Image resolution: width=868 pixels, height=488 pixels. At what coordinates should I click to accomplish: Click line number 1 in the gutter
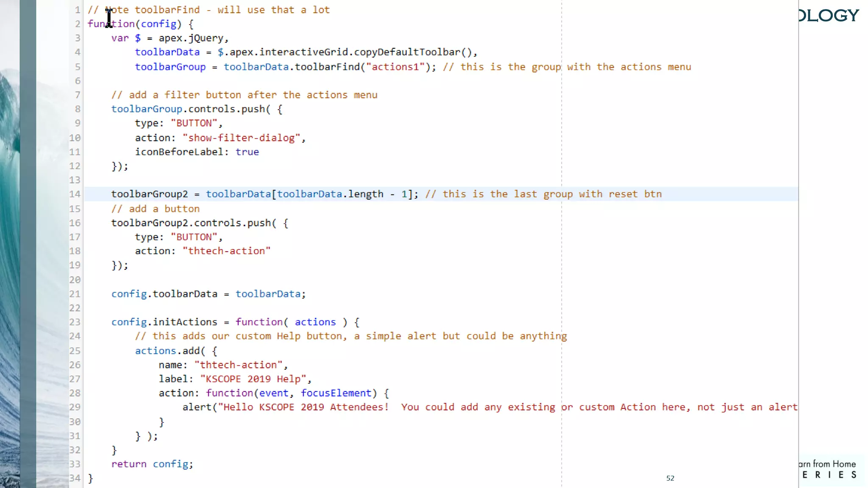click(78, 10)
